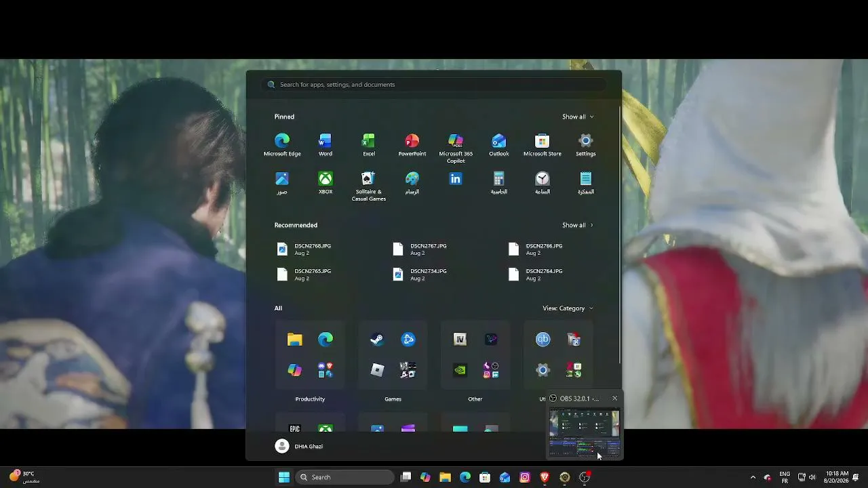This screenshot has width=868, height=488.
Task: Switch to OBS Studio on the taskbar
Action: pos(585,477)
